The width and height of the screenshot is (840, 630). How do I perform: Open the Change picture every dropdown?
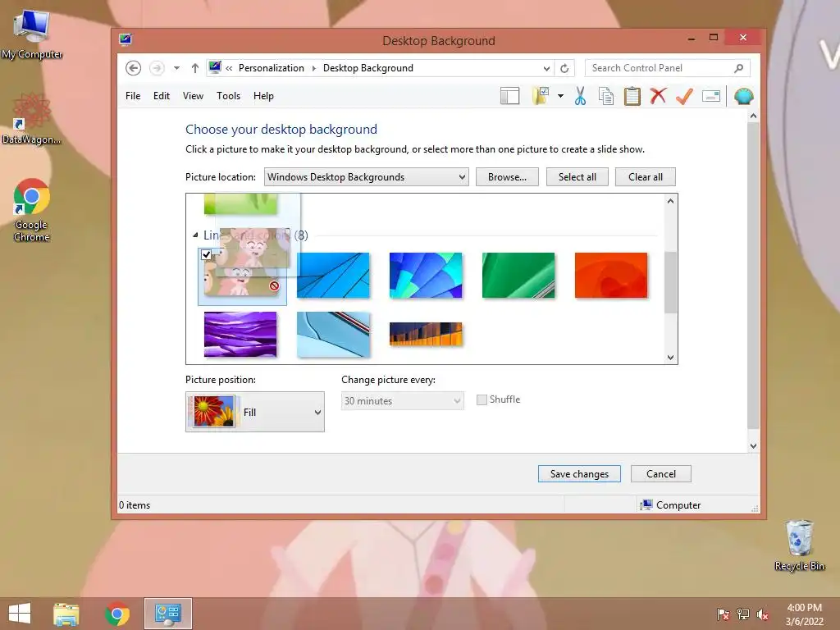pos(402,400)
